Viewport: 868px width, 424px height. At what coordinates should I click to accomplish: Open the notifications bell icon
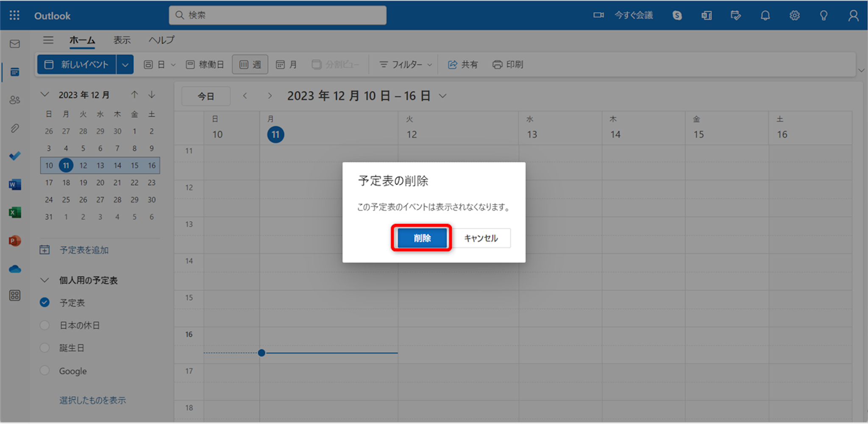(765, 16)
